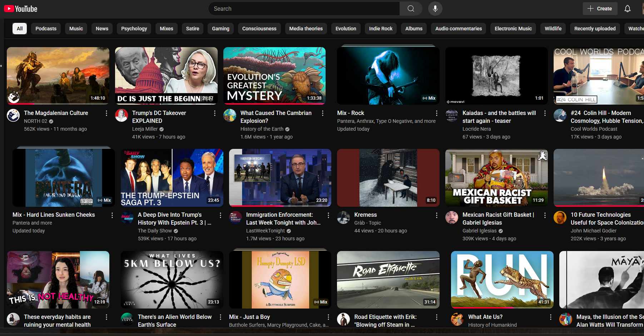
Task: Switch to the Electronic Music category
Action: point(513,29)
